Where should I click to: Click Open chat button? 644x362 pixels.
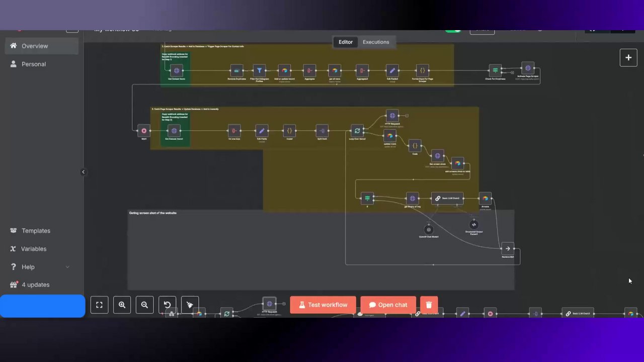(x=388, y=305)
